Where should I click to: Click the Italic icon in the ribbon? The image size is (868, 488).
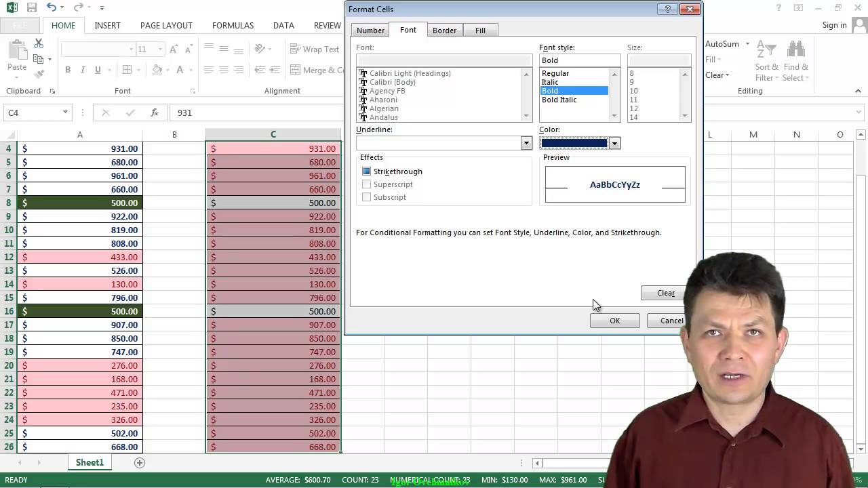pos(83,70)
